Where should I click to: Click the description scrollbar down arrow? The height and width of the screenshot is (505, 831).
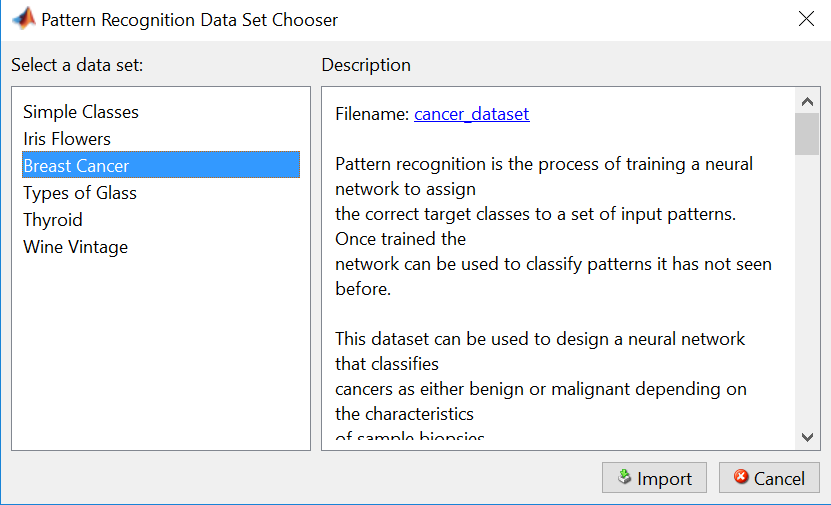pos(807,437)
